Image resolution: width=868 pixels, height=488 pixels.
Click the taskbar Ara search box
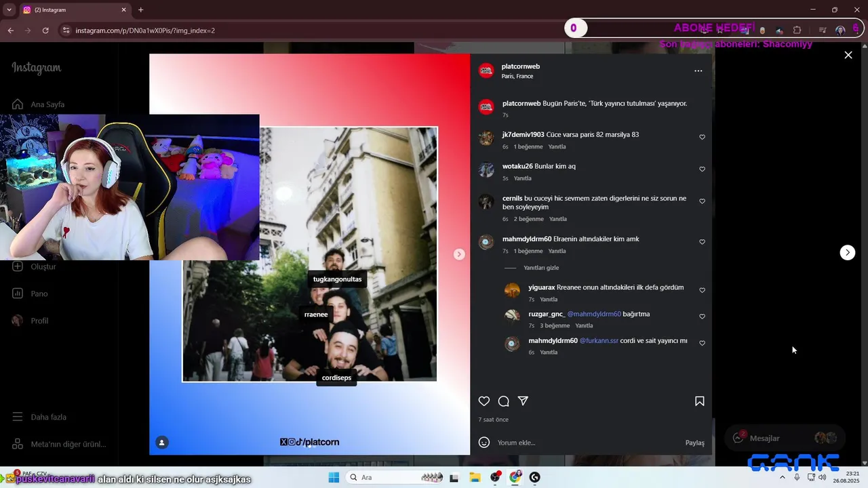[x=395, y=477]
